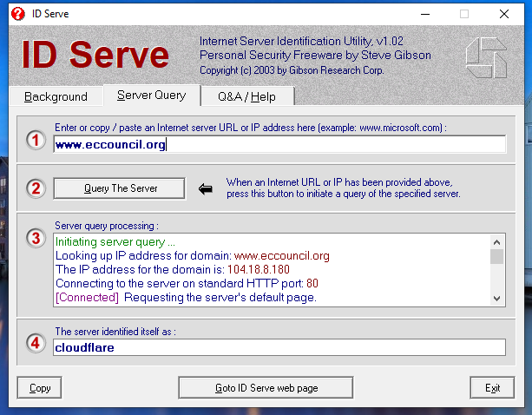Click 'Initiating server query ...' log line

point(115,242)
